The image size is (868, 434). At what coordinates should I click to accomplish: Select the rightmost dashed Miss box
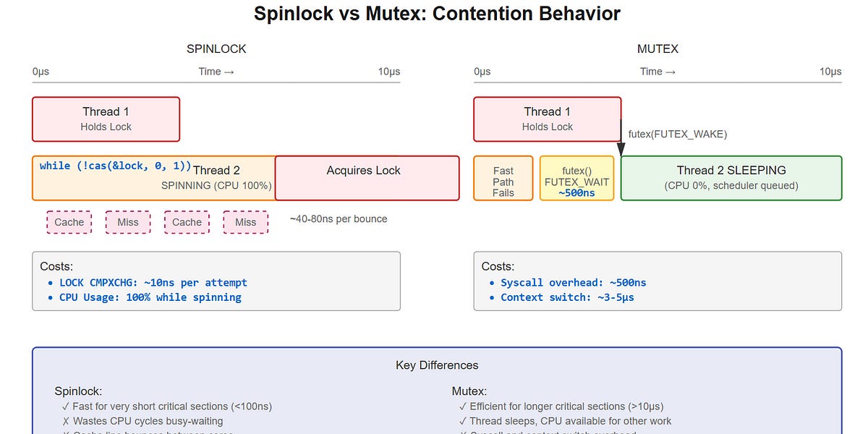tap(245, 222)
